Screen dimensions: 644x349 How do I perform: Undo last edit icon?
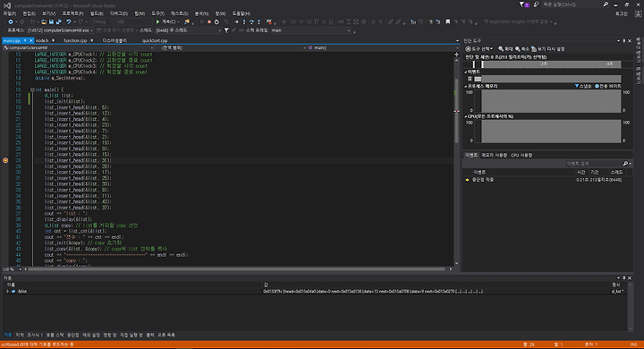[69, 21]
